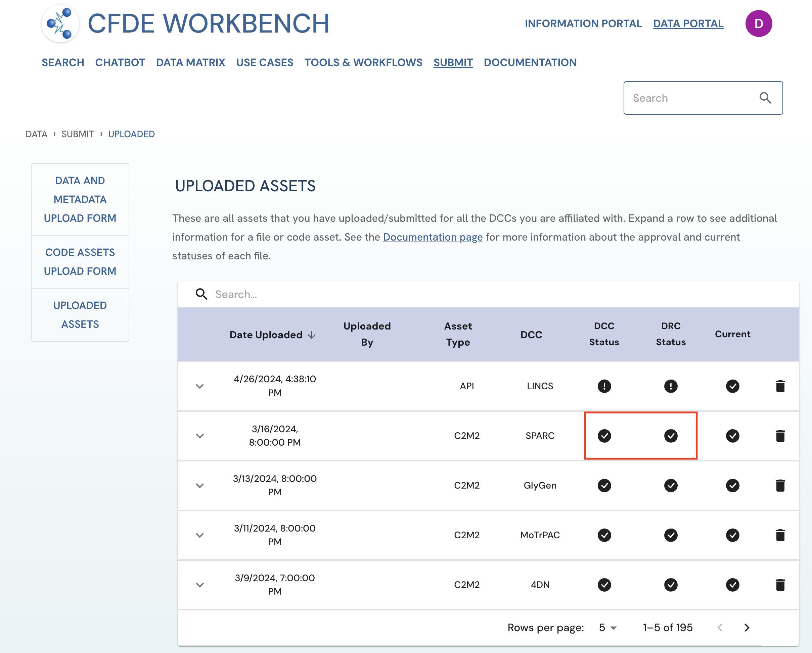Screen dimensions: 812x653
Task: Open the Data Matrix menu item
Action: click(x=190, y=62)
